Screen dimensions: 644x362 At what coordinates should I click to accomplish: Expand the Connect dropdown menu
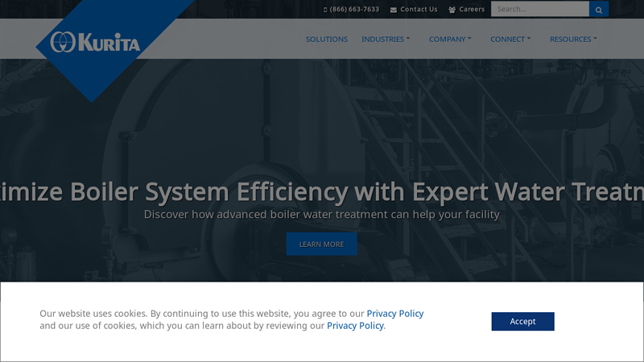(x=510, y=39)
